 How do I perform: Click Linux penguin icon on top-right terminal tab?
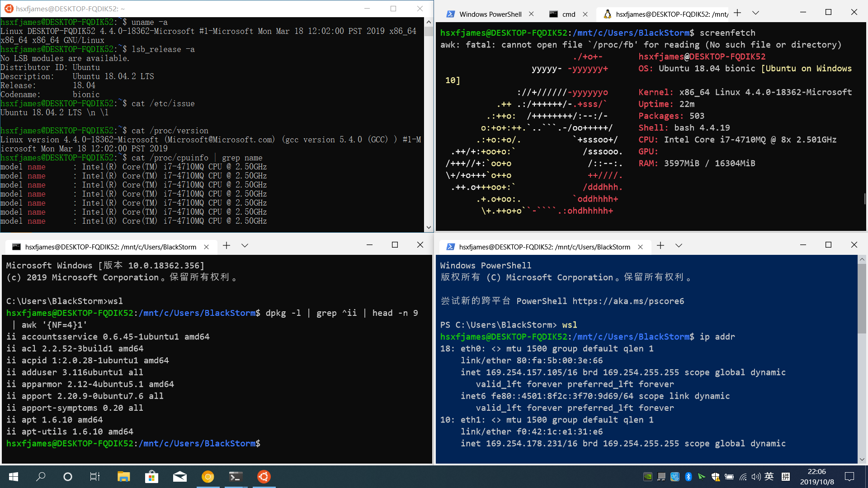pos(608,14)
